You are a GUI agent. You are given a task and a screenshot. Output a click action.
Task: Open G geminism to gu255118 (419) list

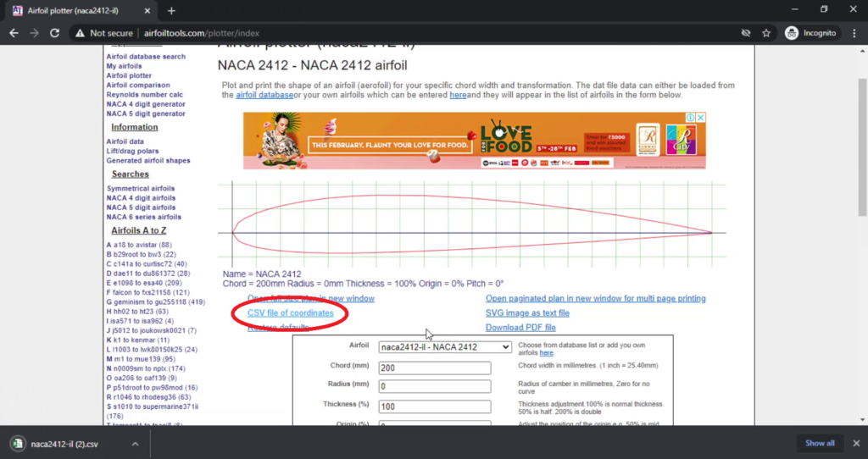(156, 302)
